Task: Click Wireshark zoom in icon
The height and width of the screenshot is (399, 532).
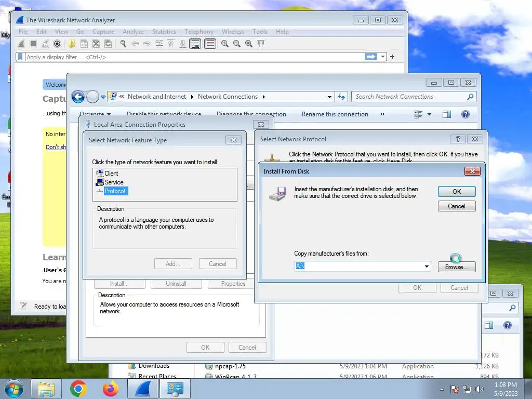Action: coord(224,44)
